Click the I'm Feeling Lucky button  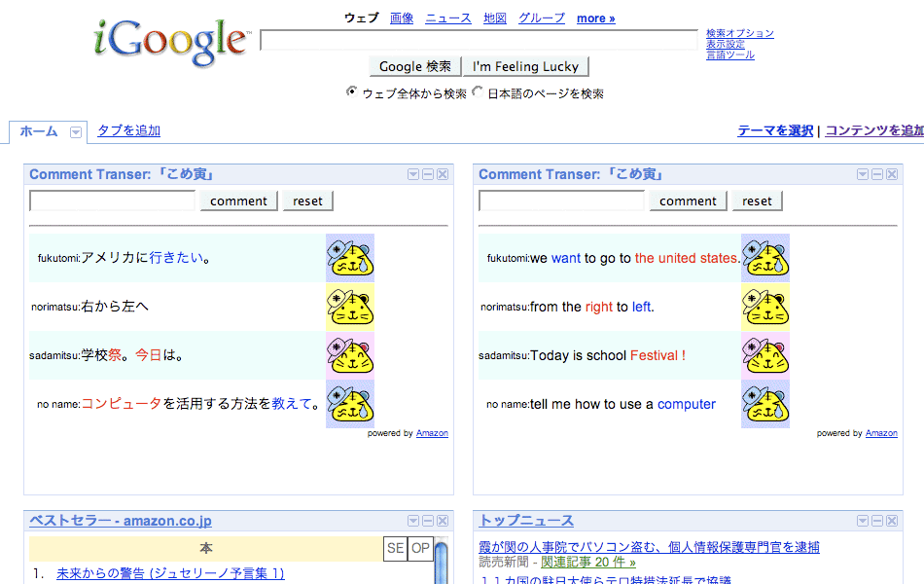click(x=525, y=66)
